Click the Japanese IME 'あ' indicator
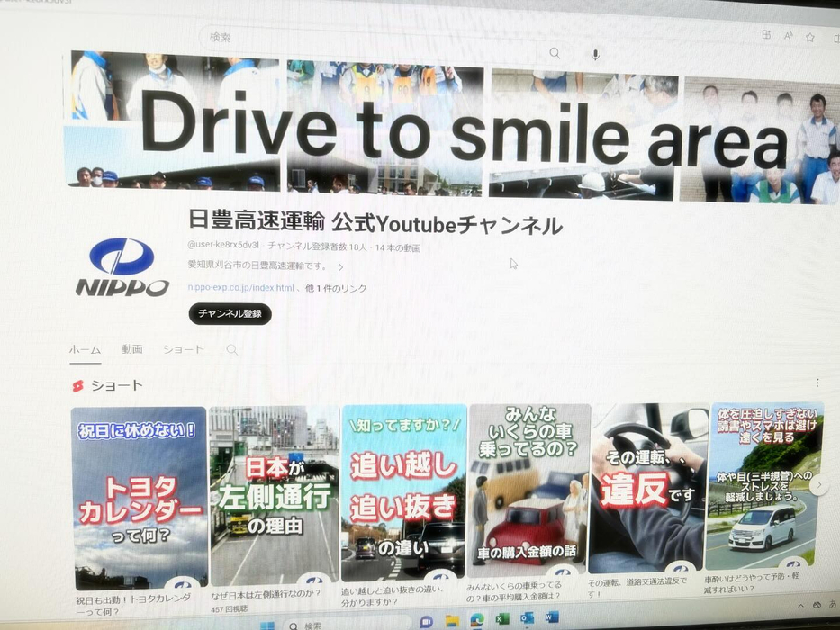840x630 pixels. [834, 604]
